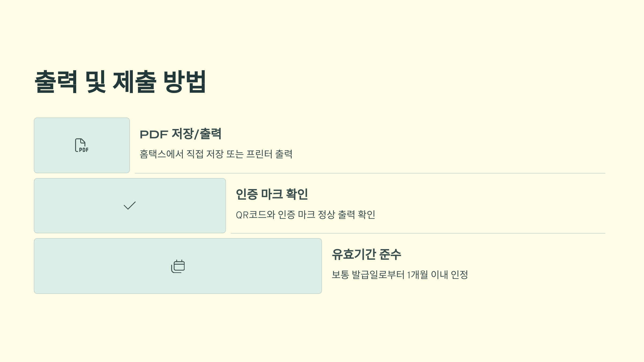The image size is (644, 362).
Task: Click the title 출력 및 제출 방법
Action: tap(120, 82)
